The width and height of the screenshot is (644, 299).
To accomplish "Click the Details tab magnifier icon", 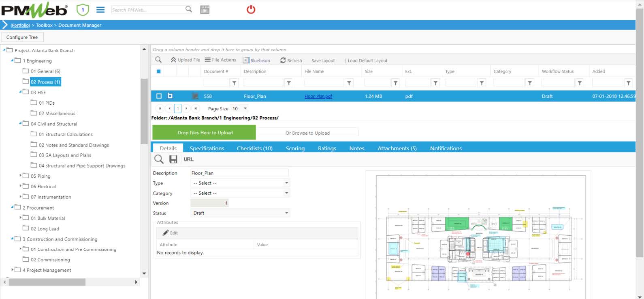I will tap(159, 159).
